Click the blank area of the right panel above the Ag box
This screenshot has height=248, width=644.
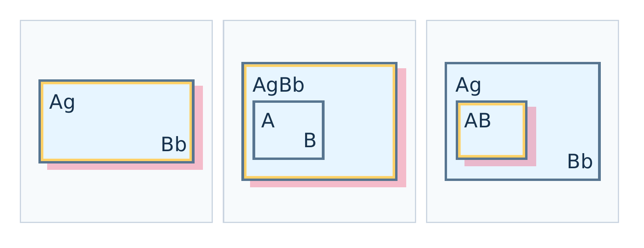click(x=522, y=41)
